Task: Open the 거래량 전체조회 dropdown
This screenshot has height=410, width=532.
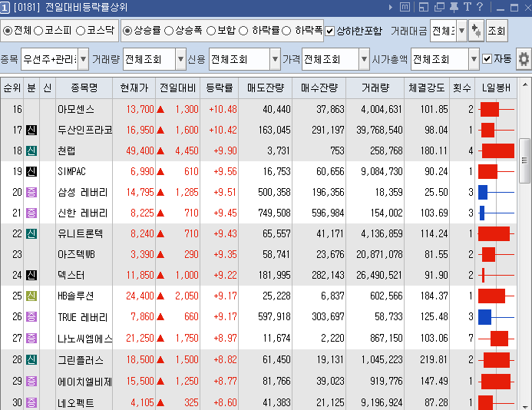Action: pos(181,59)
